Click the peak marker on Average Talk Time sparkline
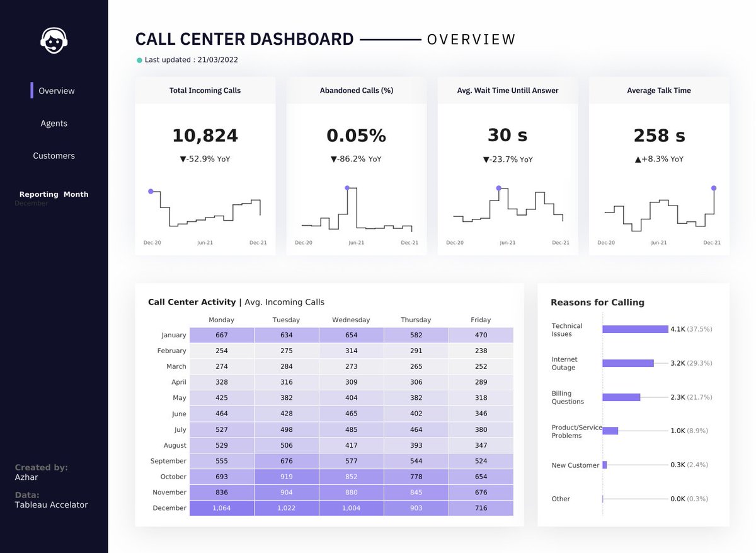Screen dimensions: 756x553 click(714, 188)
